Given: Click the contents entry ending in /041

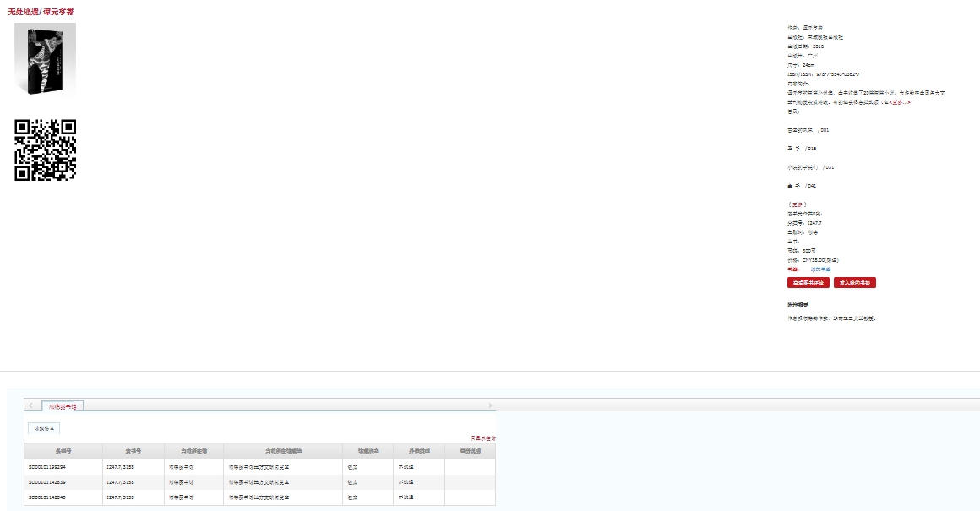Looking at the screenshot, I should [x=802, y=186].
